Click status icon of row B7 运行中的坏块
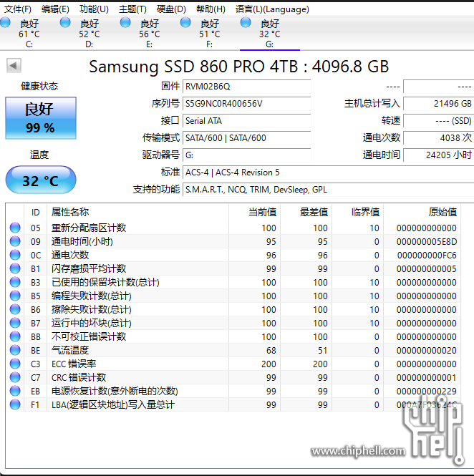The image size is (474, 476). [15, 323]
